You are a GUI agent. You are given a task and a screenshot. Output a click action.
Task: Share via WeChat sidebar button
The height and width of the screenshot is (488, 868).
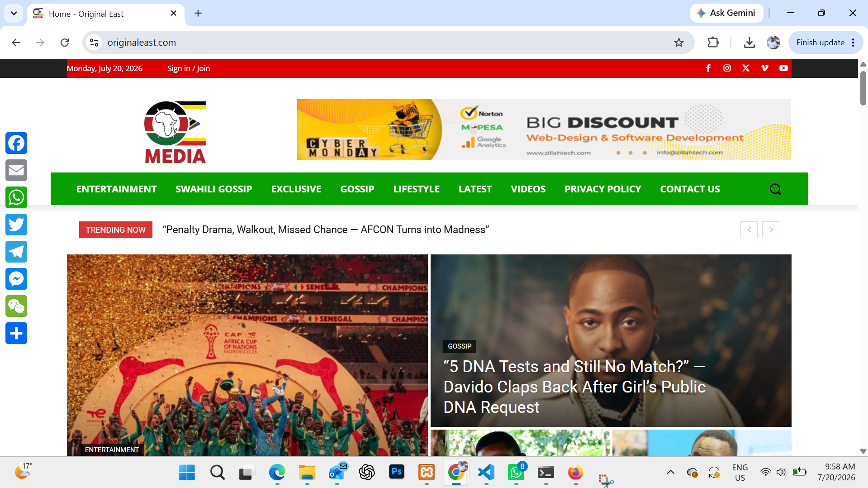click(16, 306)
